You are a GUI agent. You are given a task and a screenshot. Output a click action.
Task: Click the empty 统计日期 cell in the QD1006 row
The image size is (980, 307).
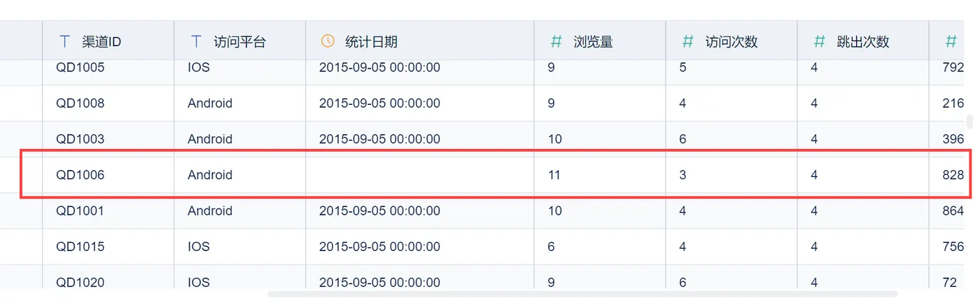coord(419,175)
